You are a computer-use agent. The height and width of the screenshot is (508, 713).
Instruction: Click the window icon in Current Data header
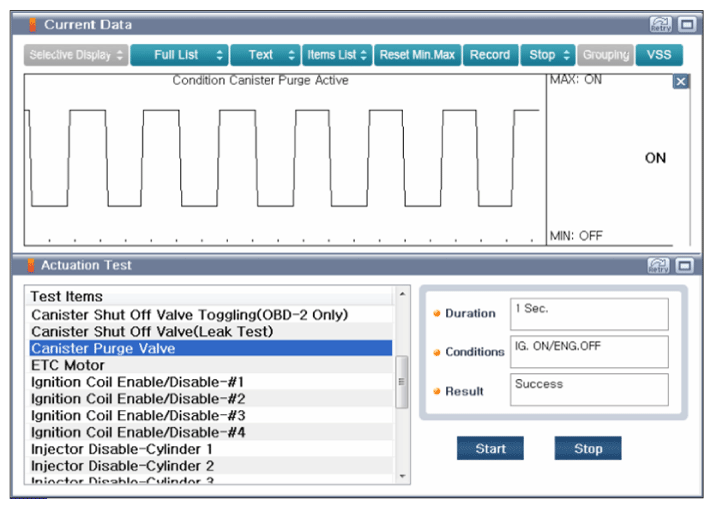click(686, 24)
